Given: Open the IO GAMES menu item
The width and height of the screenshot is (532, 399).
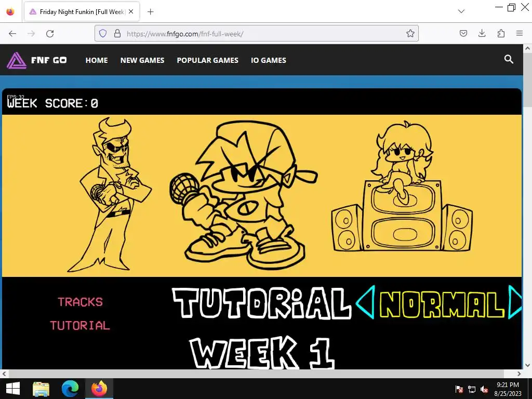Looking at the screenshot, I should [269, 60].
